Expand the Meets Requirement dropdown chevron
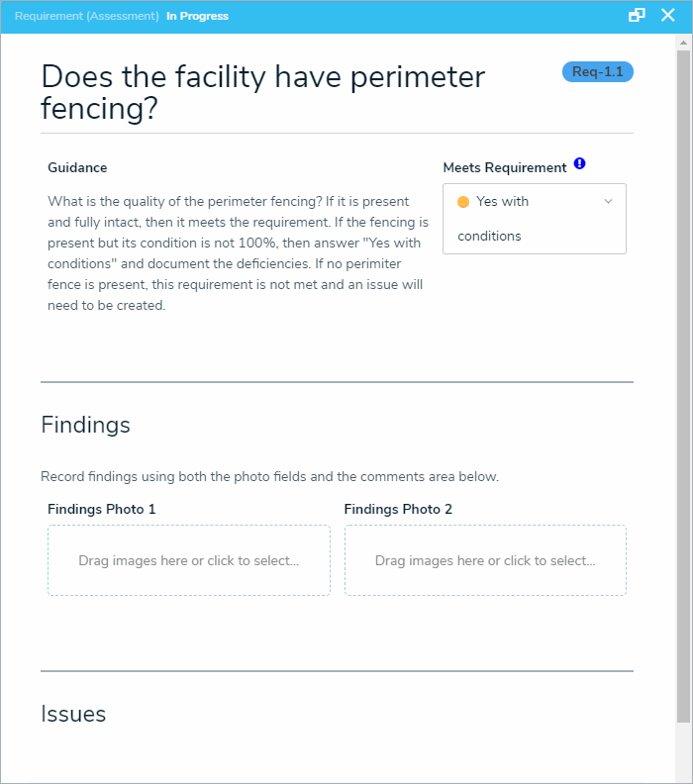Viewport: 693px width, 784px height. pos(608,202)
